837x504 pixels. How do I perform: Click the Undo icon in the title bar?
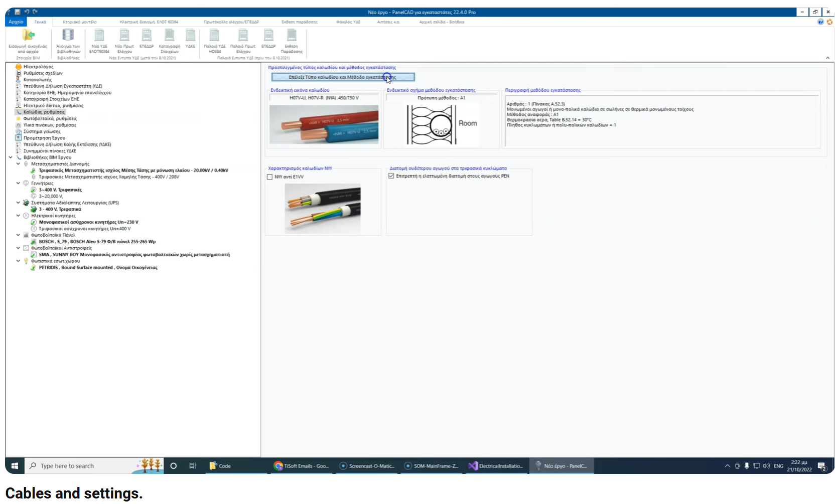coord(27,12)
